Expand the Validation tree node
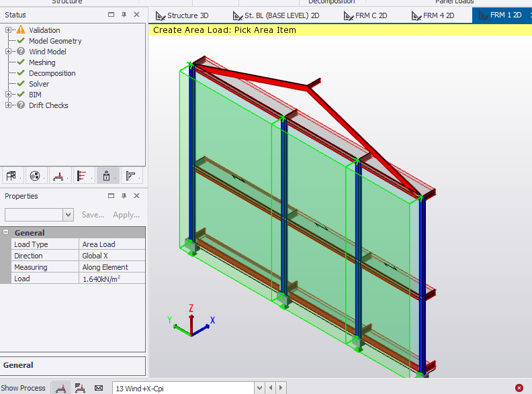The height and width of the screenshot is (394, 532). coord(8,30)
